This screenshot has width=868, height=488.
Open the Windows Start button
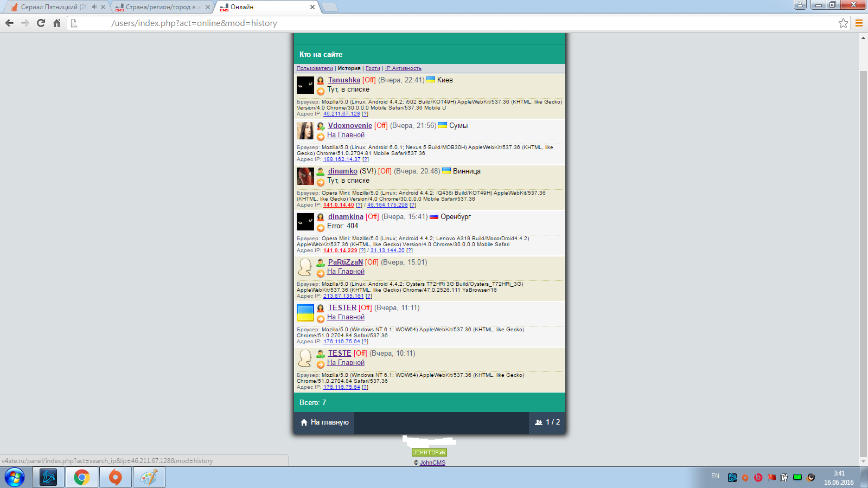15,478
